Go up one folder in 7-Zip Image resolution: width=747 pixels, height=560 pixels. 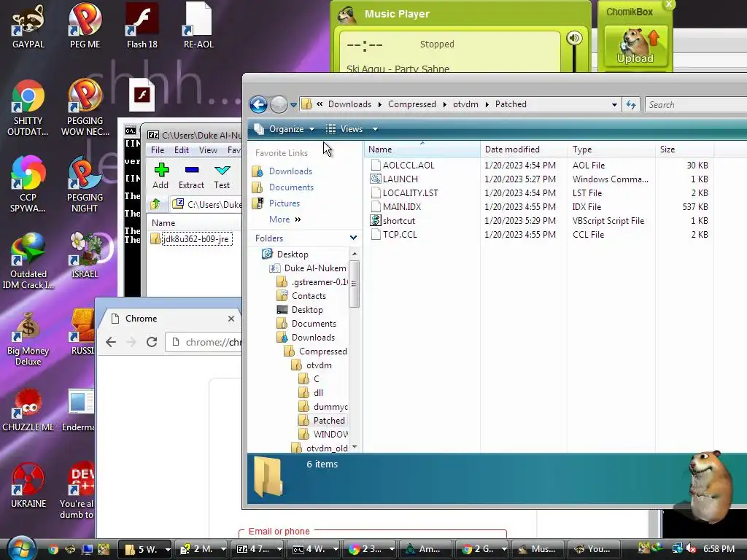(x=155, y=204)
